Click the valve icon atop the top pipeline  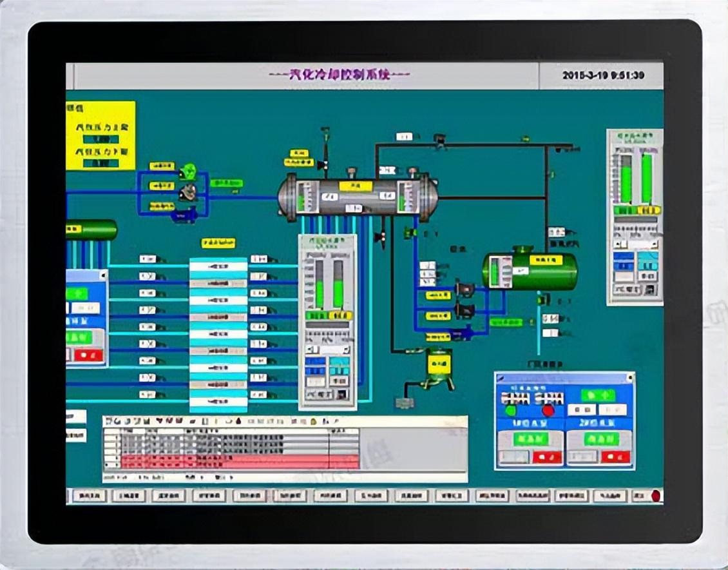point(441,139)
